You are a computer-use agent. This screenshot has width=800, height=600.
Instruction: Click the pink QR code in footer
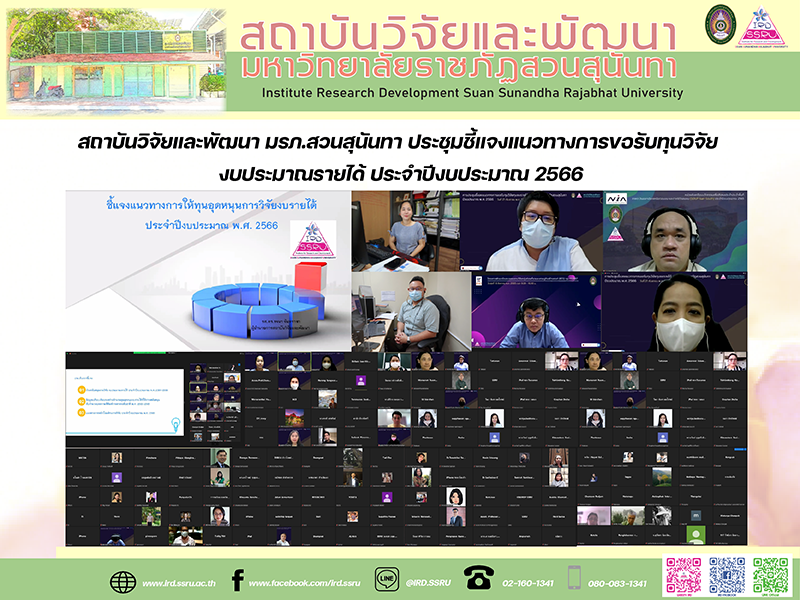[x=684, y=575]
